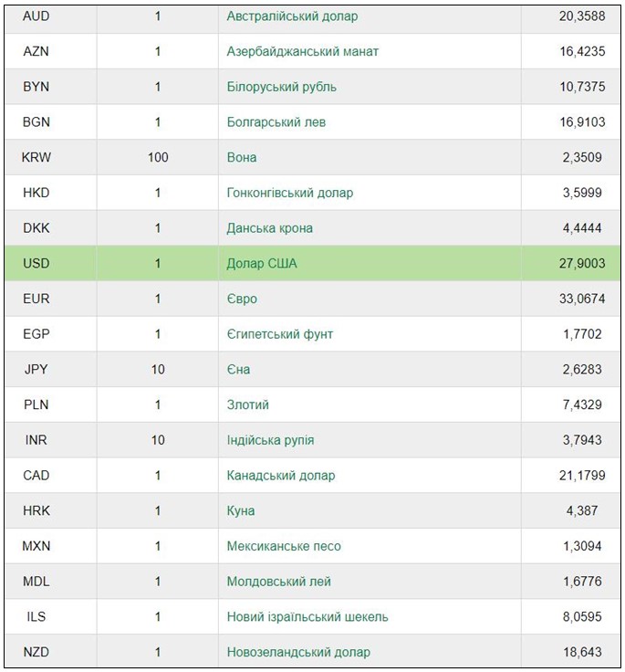This screenshot has width=625, height=672.
Task: Click the USD rate value 27,9003
Action: point(582,264)
